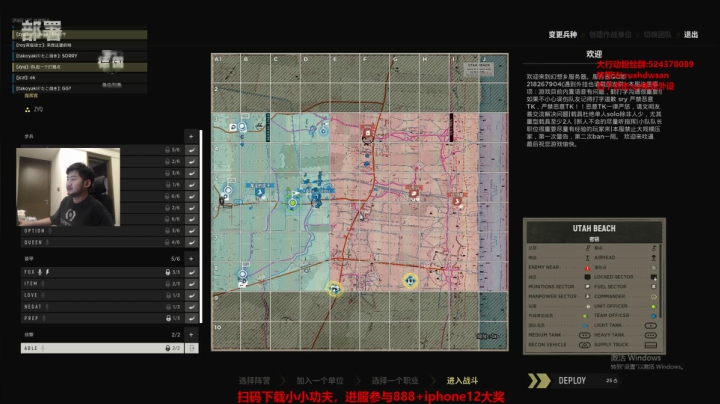Pick the bottom-left garrison spawn point near row 8
The image size is (720, 404).
point(242,275)
